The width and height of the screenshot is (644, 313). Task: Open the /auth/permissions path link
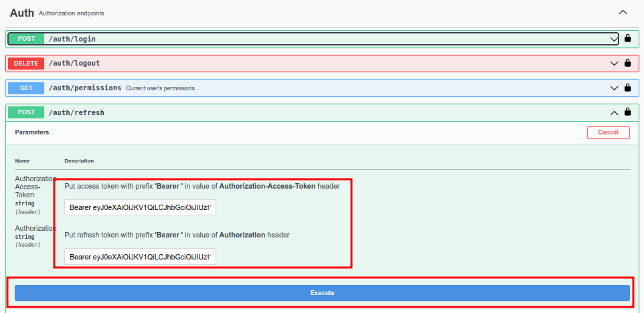click(84, 88)
